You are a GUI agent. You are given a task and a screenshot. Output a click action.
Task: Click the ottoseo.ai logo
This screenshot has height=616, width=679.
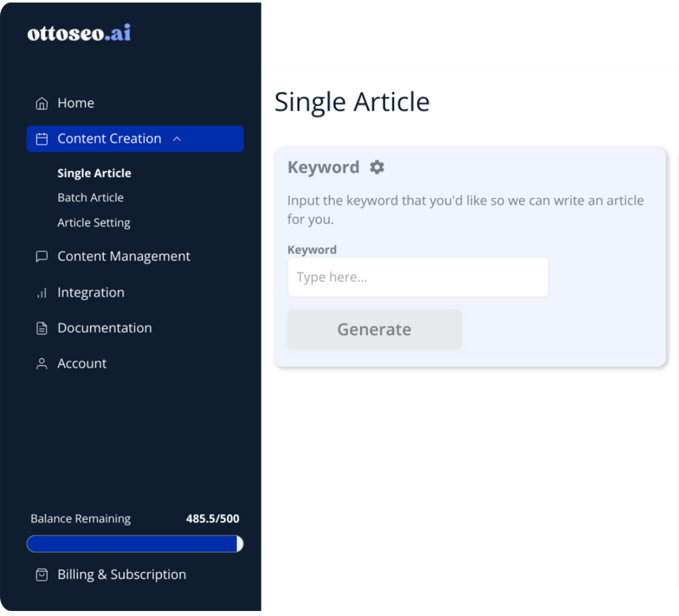click(x=79, y=33)
